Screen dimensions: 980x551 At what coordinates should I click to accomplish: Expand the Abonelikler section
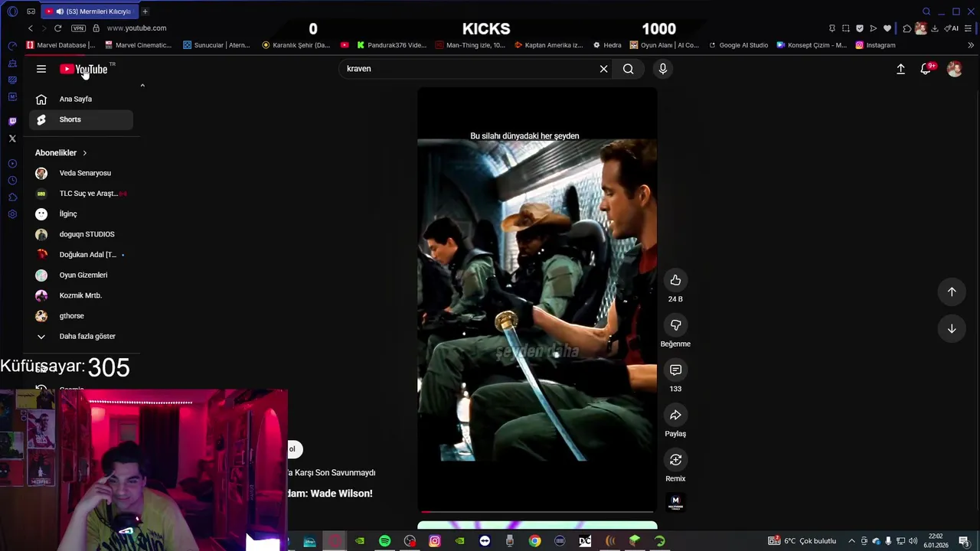pos(61,152)
